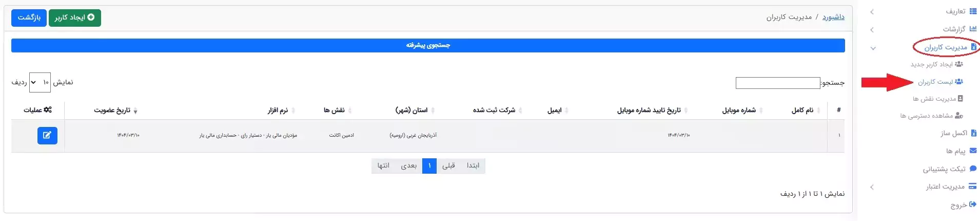Click the جستجو search input field

(778, 83)
